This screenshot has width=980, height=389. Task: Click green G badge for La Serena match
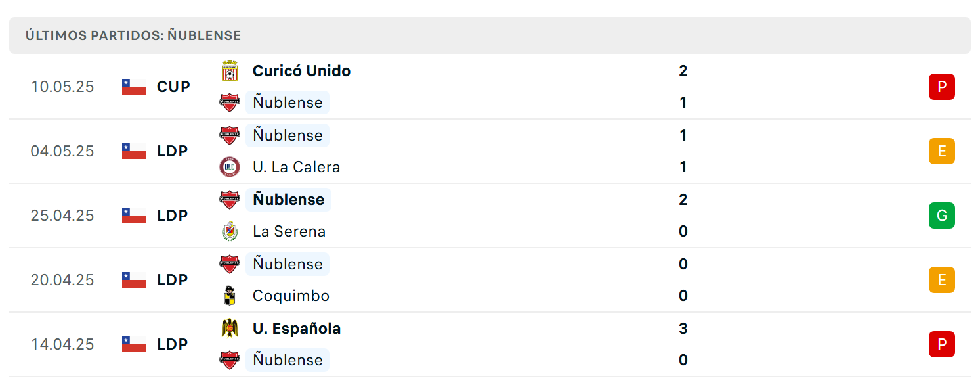coord(942,216)
